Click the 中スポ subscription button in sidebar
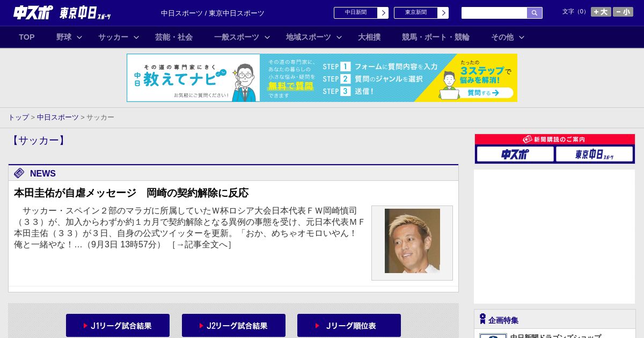This screenshot has width=644, height=338. (515, 154)
